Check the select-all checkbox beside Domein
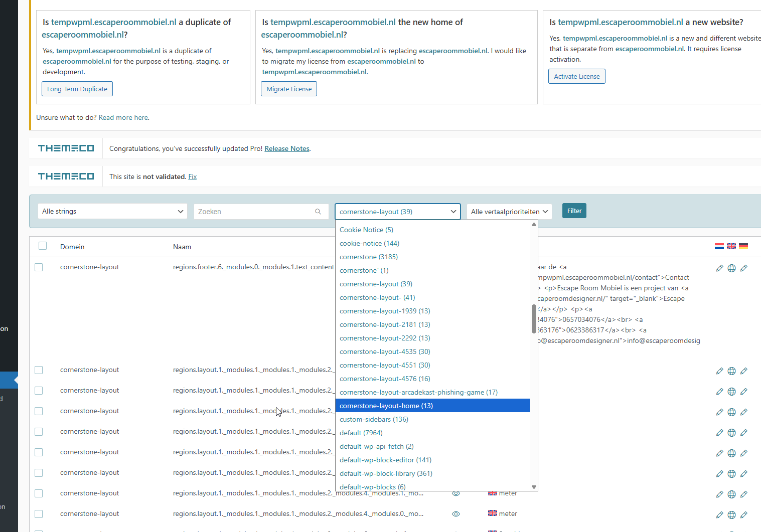Image resolution: width=761 pixels, height=532 pixels. (43, 246)
